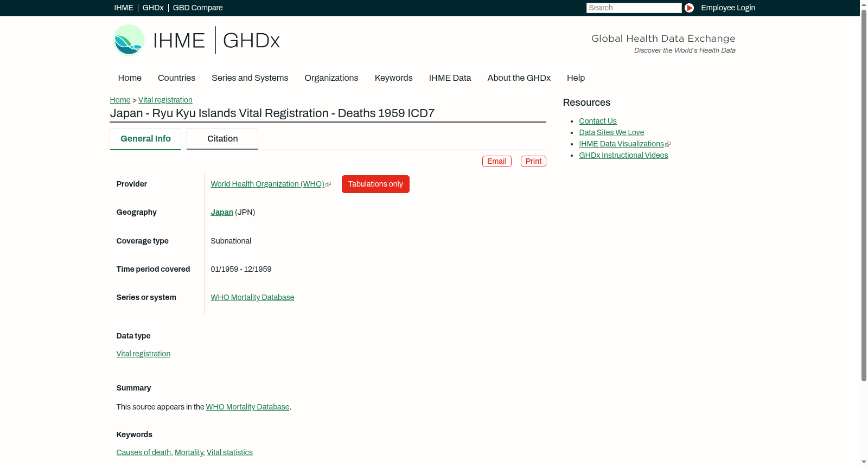Open Contact Us in Resources

coord(598,121)
